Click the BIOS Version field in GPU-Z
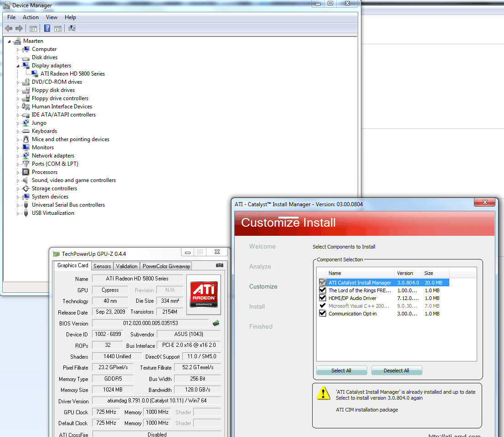 coord(150,323)
